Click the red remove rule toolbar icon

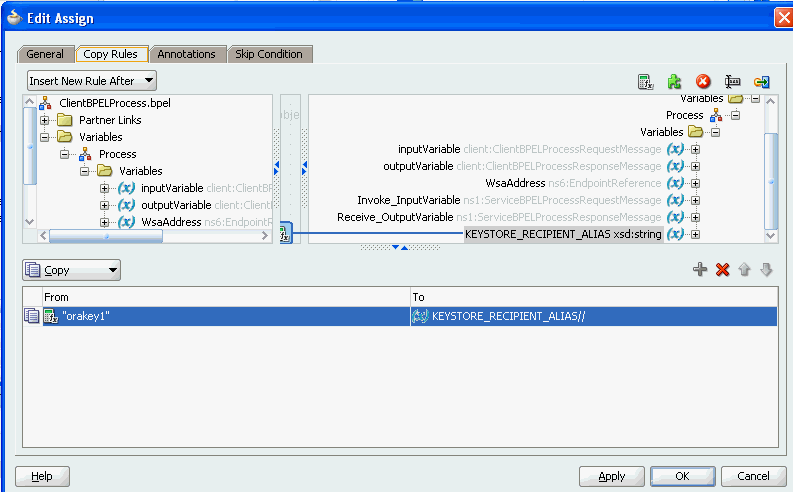[703, 81]
